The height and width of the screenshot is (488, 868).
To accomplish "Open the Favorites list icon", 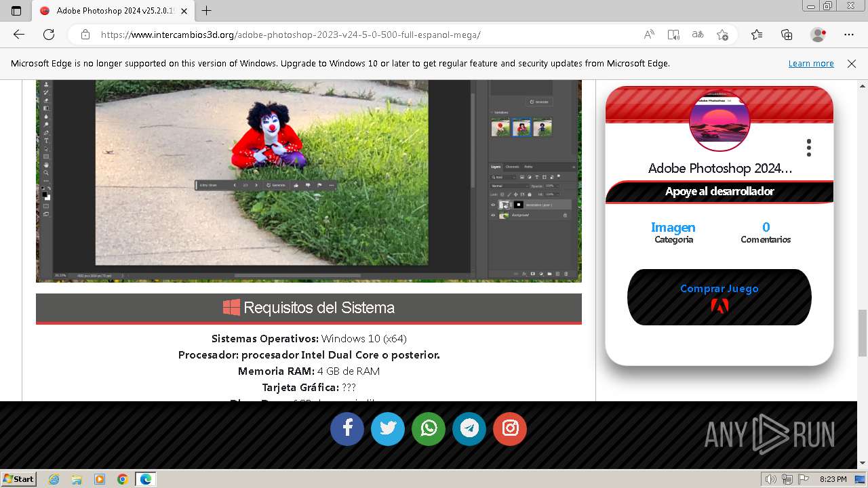I will [x=757, y=35].
